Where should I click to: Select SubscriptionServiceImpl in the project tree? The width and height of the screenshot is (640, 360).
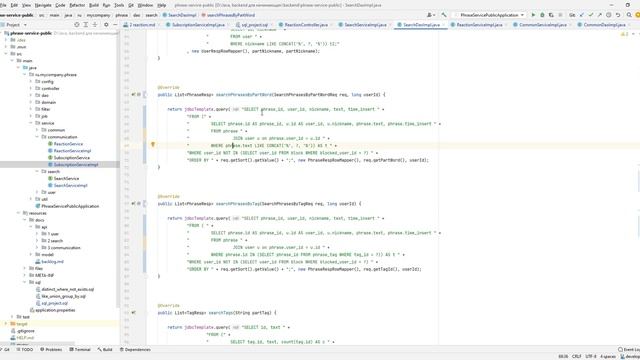[x=76, y=164]
